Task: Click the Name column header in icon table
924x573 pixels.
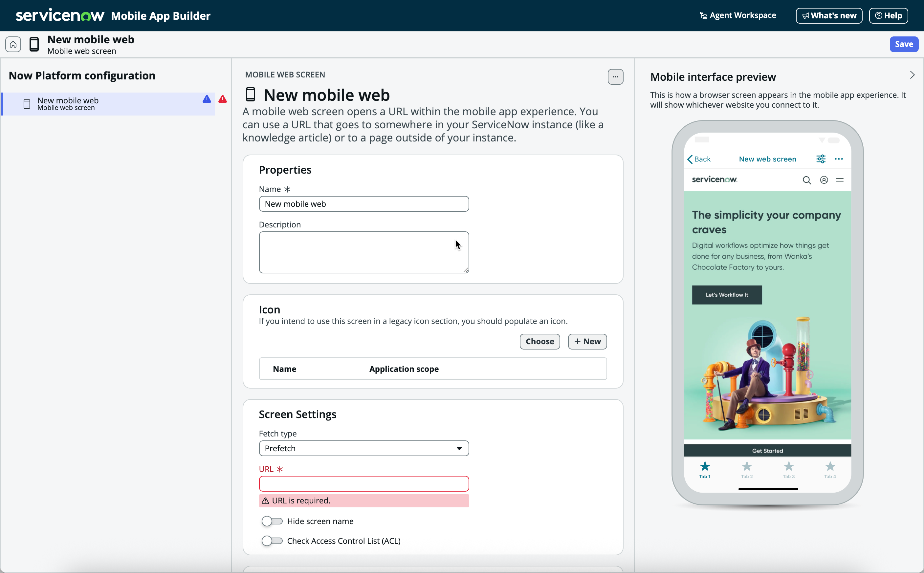Action: tap(284, 369)
